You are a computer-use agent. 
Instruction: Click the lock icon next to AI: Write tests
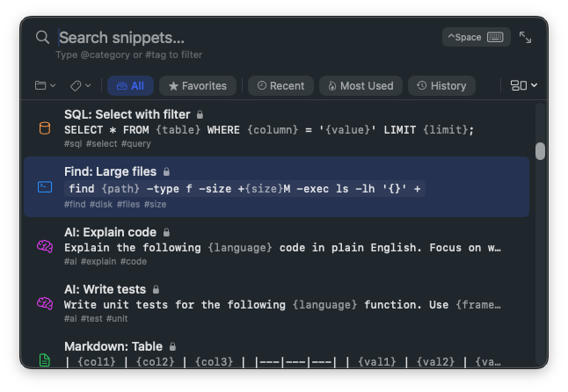click(x=156, y=289)
